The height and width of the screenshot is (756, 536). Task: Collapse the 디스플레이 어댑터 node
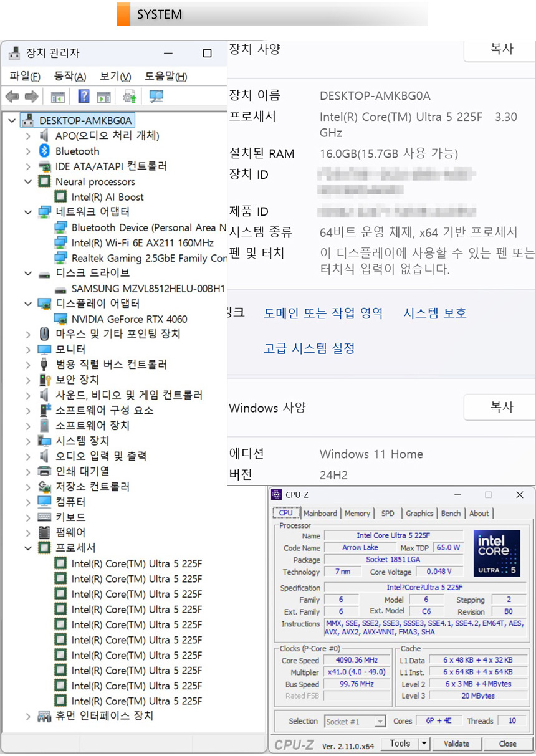point(28,304)
